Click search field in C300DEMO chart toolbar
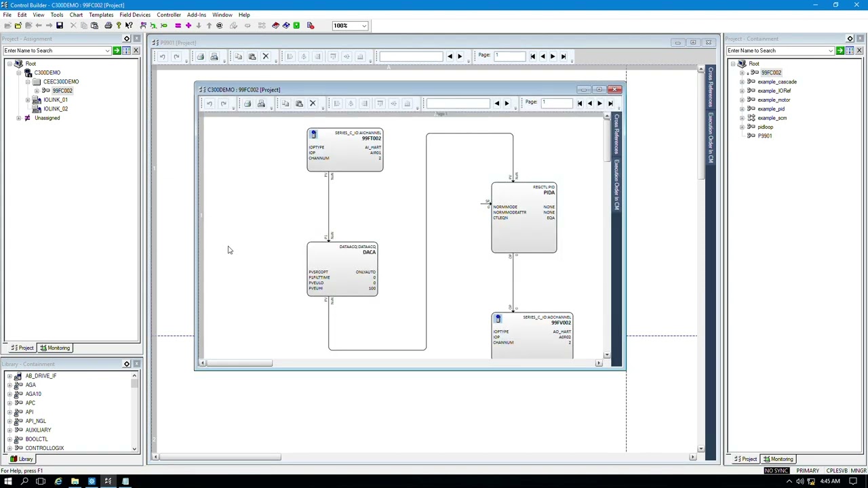The width and height of the screenshot is (868, 488). 458,104
